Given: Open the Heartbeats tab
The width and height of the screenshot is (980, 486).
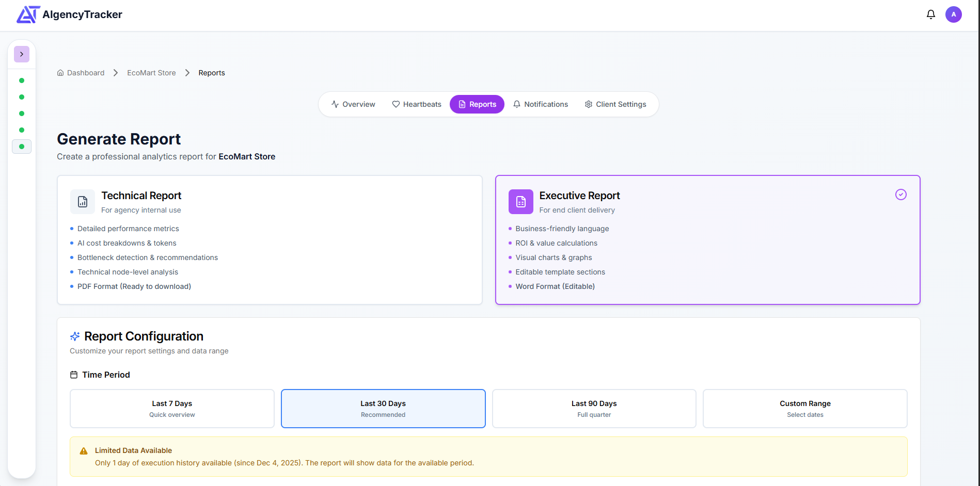Looking at the screenshot, I should 417,104.
